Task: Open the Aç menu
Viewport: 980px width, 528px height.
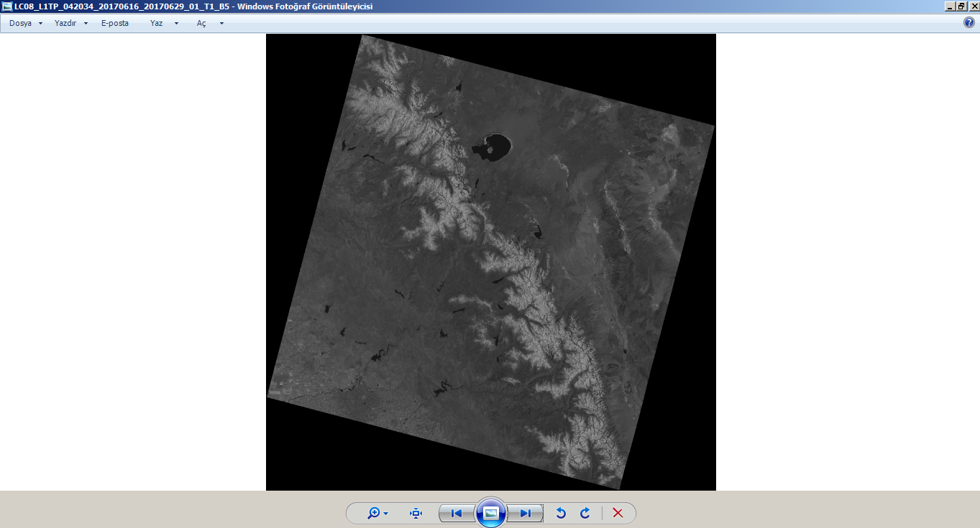Action: 201,23
